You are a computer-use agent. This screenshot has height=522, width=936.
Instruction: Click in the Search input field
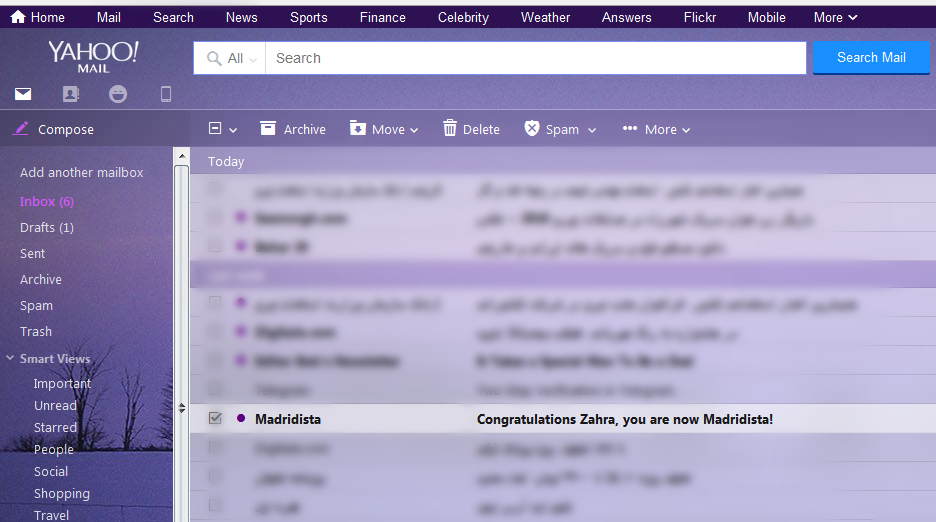[x=535, y=58]
